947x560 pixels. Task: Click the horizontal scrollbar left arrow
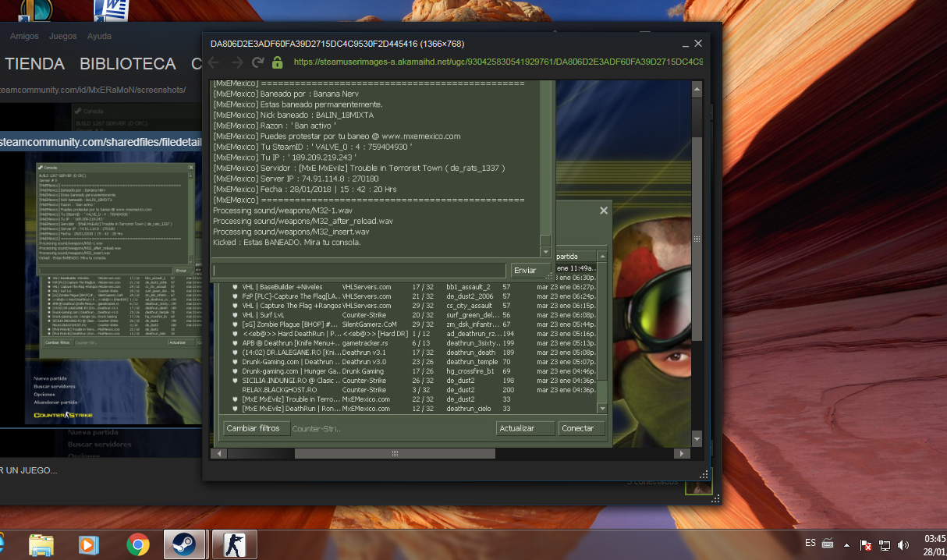click(x=220, y=453)
